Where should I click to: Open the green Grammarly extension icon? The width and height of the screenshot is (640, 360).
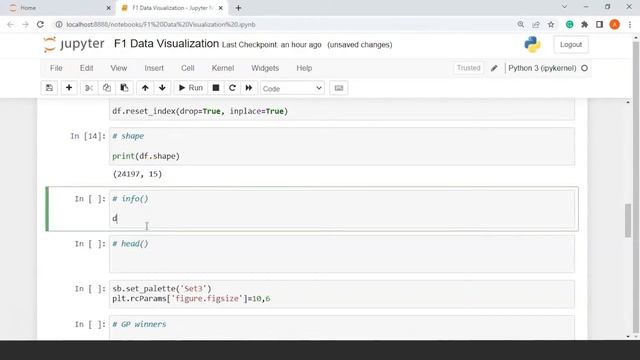coord(569,24)
